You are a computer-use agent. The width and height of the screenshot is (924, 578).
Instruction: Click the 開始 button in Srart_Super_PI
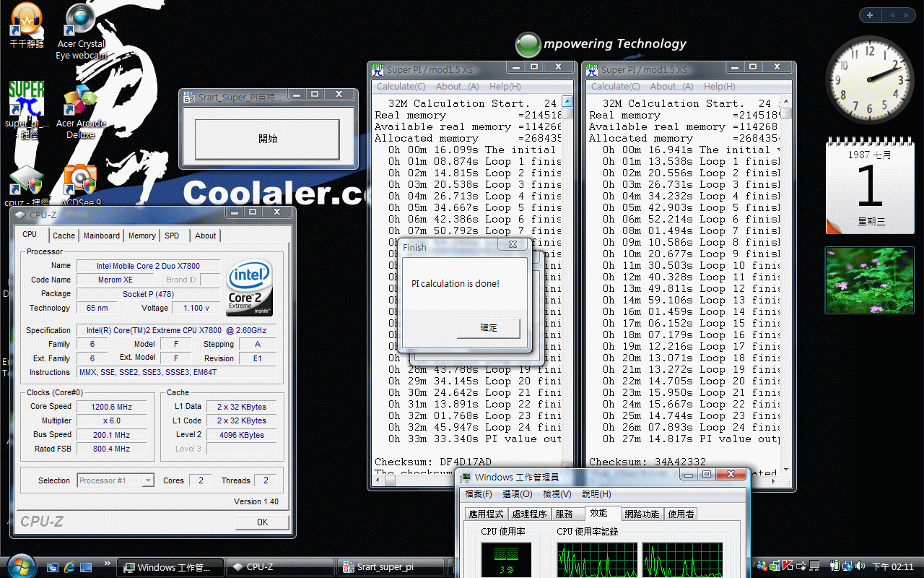267,139
